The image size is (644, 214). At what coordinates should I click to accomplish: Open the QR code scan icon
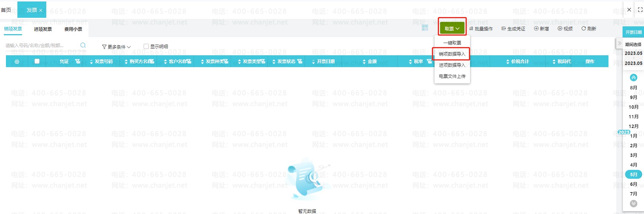(425, 28)
